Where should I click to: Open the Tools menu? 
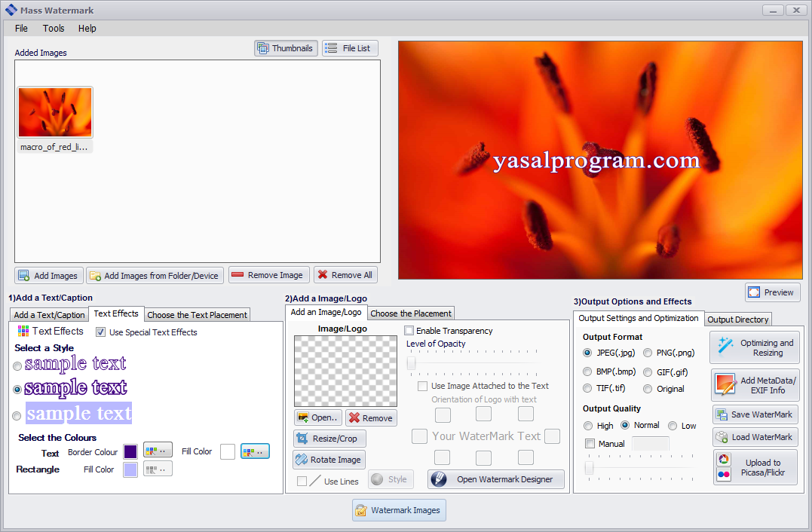(54, 29)
